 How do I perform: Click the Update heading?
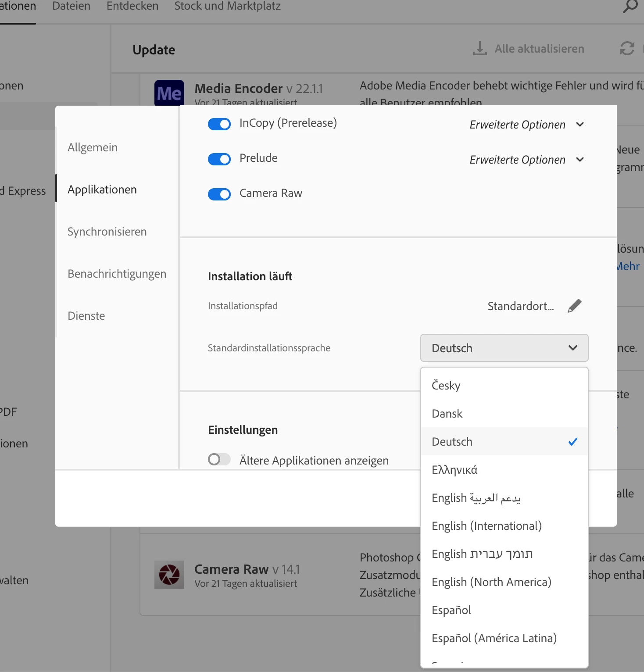[x=154, y=50]
